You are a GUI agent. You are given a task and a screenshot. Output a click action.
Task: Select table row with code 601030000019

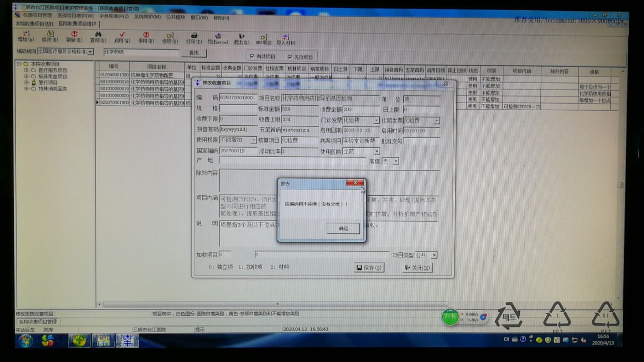pyautogui.click(x=142, y=89)
